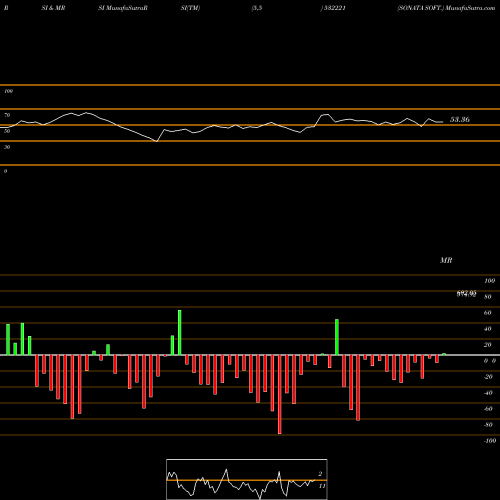Viewport: 500px width, 500px height.
Task: Click the MR axis label -60
Action: point(488,409)
